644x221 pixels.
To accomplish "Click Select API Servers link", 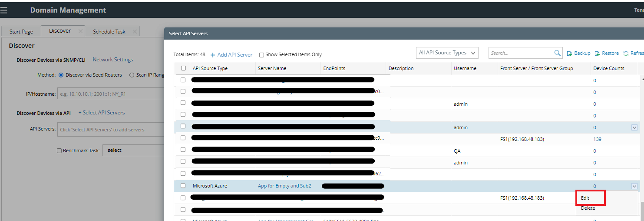I will click(x=102, y=113).
